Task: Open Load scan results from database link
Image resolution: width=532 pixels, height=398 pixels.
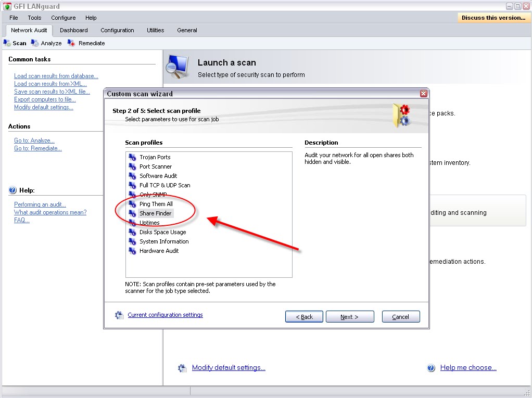Action: (x=56, y=76)
